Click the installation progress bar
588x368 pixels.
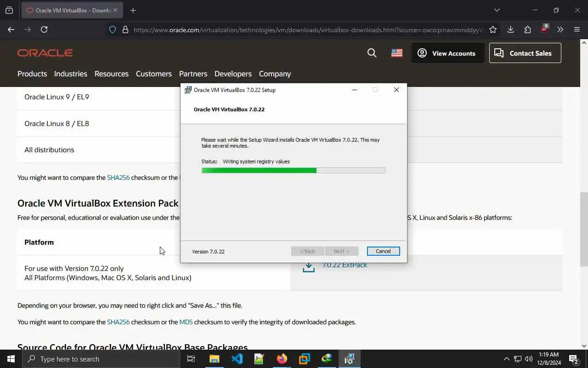pos(293,170)
